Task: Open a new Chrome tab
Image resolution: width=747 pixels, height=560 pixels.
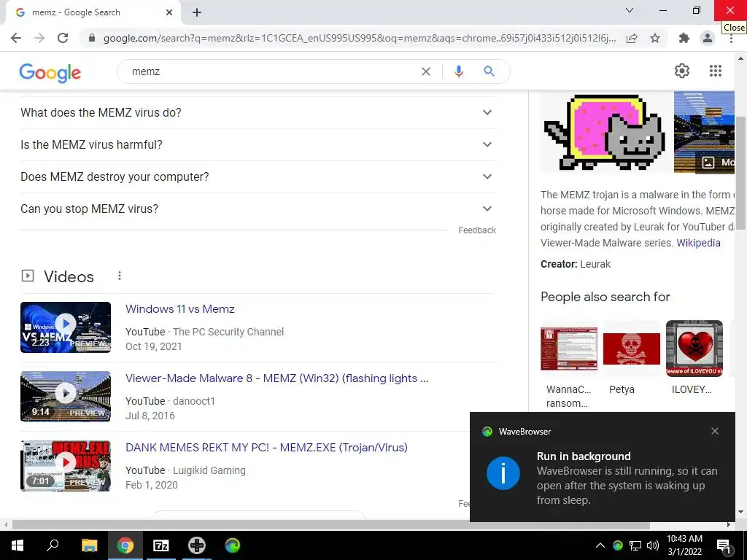Action: (x=197, y=12)
